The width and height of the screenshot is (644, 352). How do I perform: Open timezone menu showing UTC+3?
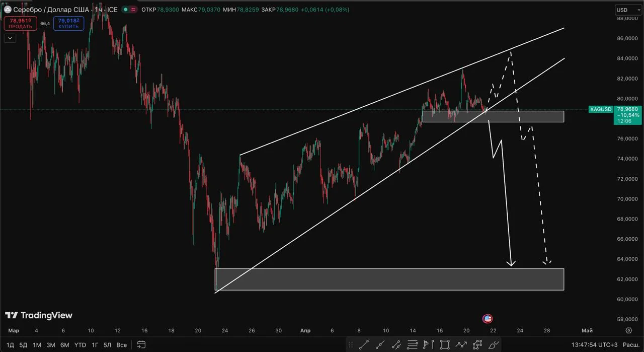594,345
